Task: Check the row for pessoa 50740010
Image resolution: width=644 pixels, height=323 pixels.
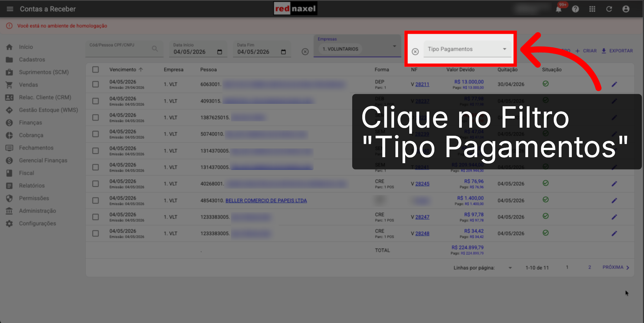Action: [96, 134]
